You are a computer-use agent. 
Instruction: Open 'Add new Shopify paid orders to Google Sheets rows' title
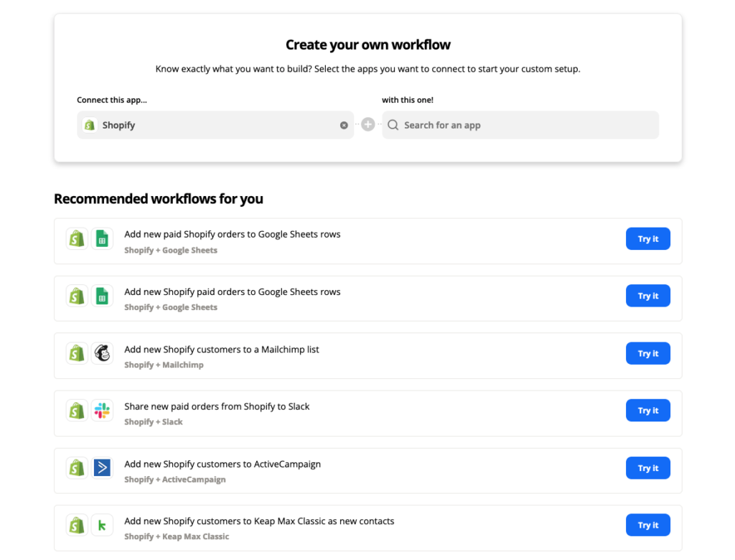tap(233, 291)
